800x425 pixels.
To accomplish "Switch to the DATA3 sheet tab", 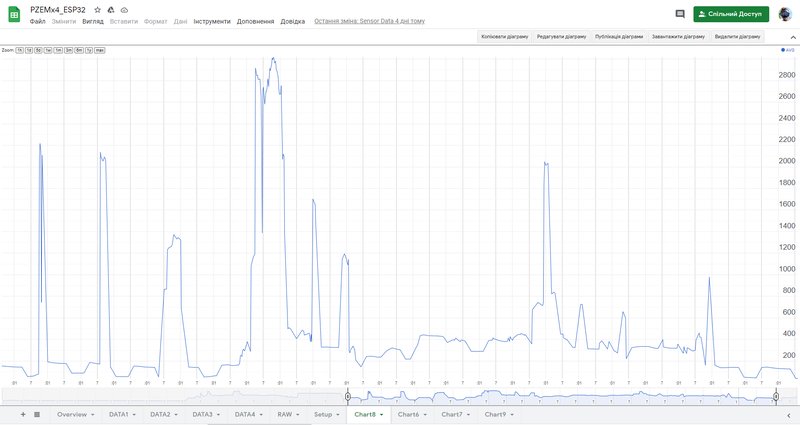I will pyautogui.click(x=203, y=414).
